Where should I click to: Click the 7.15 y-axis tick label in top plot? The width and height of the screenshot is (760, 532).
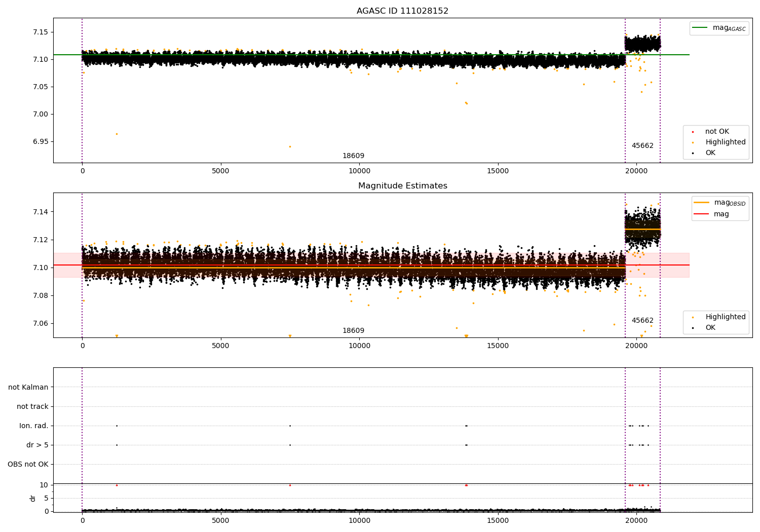[40, 32]
